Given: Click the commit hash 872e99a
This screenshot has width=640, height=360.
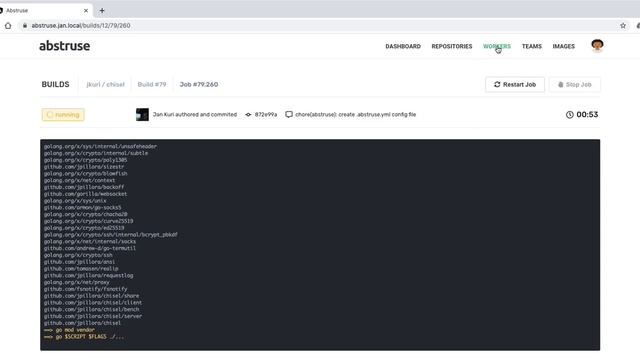Looking at the screenshot, I should click(266, 115).
